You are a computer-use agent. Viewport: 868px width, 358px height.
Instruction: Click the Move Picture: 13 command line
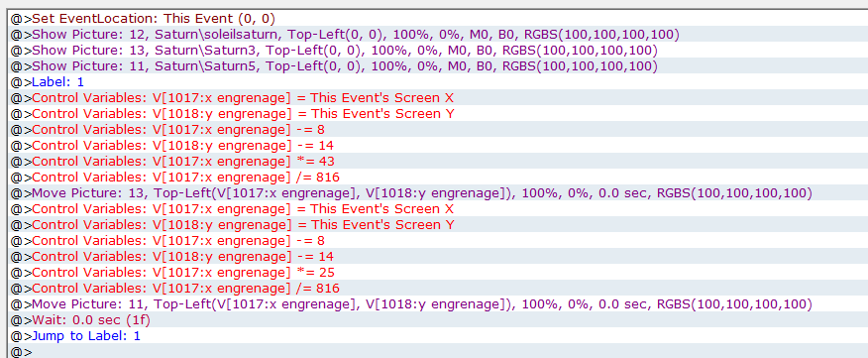tap(437, 192)
